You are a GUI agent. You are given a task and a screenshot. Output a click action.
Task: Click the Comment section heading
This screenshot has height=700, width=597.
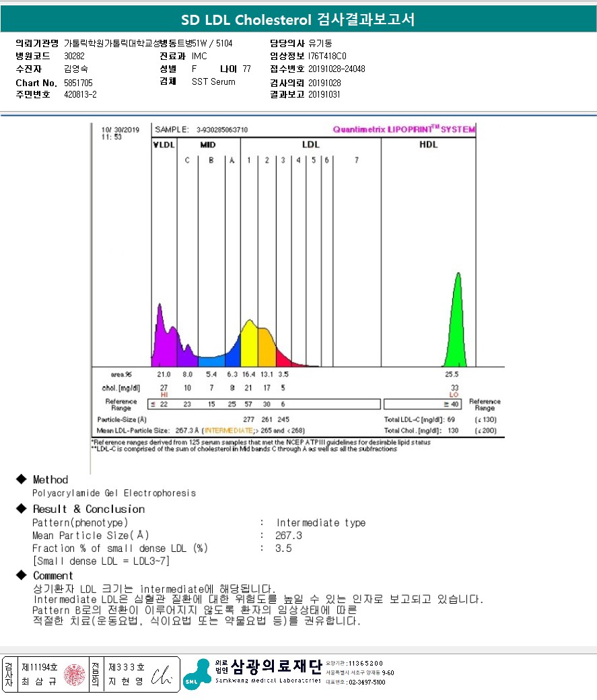pos(52,576)
